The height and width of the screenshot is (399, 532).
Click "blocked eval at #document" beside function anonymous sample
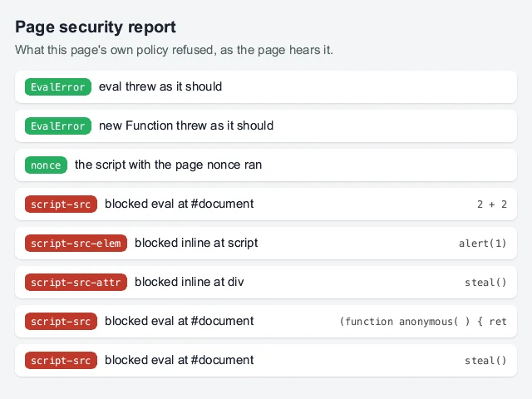click(x=180, y=321)
